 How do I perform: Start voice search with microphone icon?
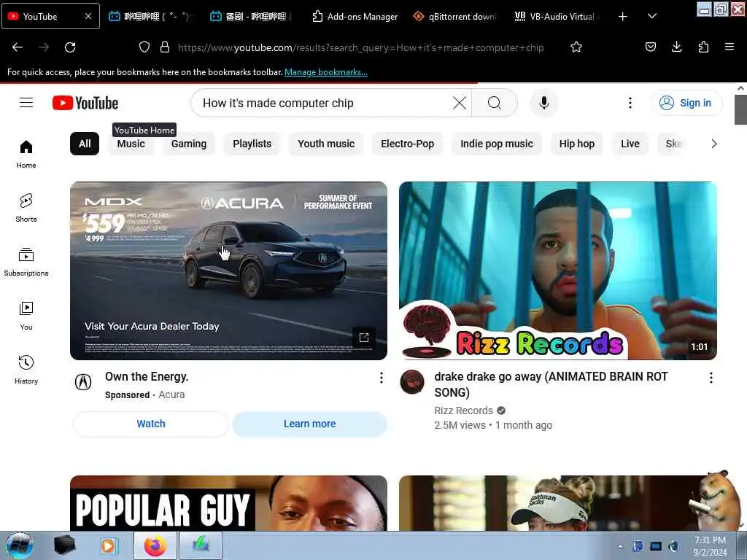click(543, 103)
